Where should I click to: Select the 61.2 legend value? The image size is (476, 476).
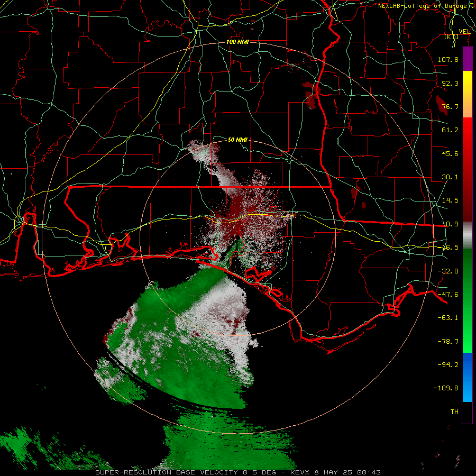point(450,130)
